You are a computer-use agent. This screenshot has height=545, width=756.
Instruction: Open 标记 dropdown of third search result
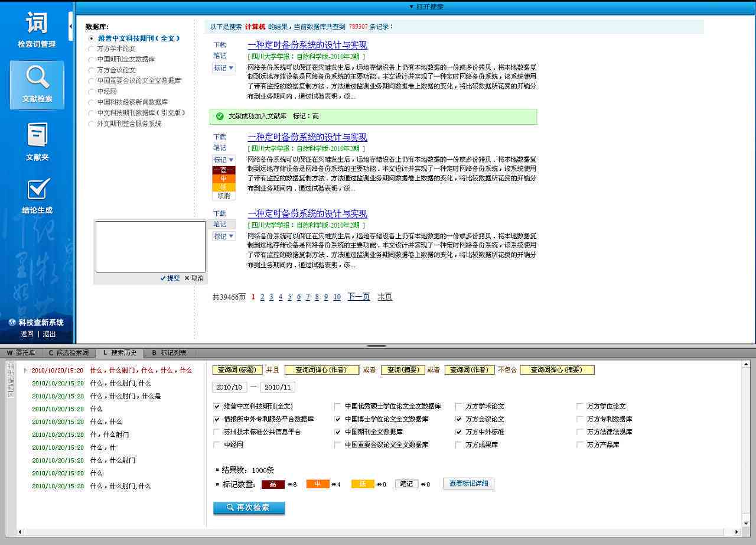pyautogui.click(x=224, y=236)
